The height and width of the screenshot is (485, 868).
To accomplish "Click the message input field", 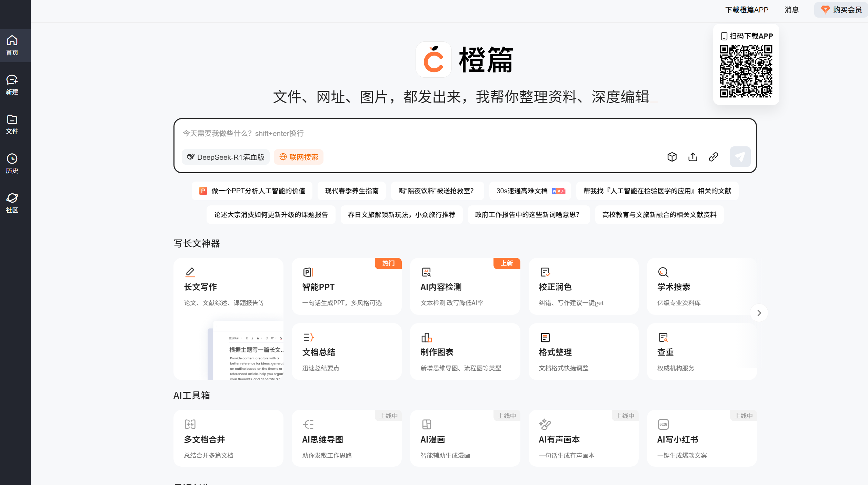I will click(414, 134).
